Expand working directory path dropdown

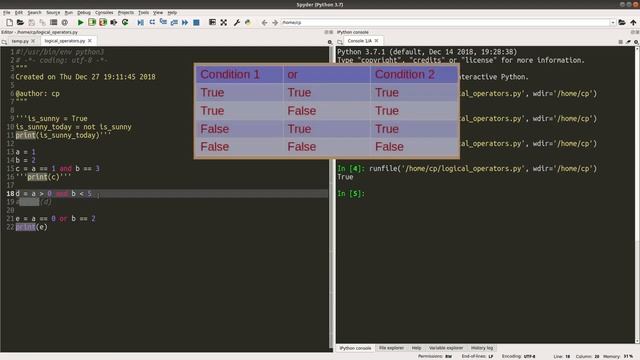pos(613,22)
